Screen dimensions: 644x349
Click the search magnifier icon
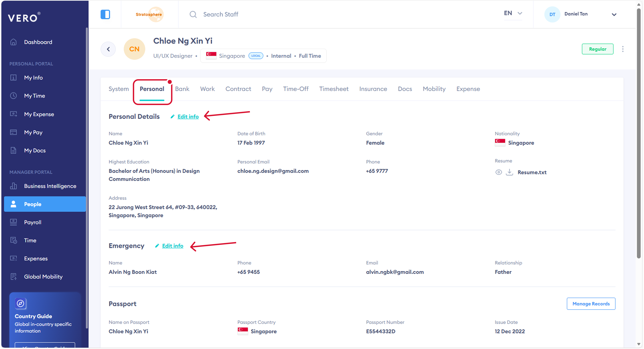pos(193,14)
